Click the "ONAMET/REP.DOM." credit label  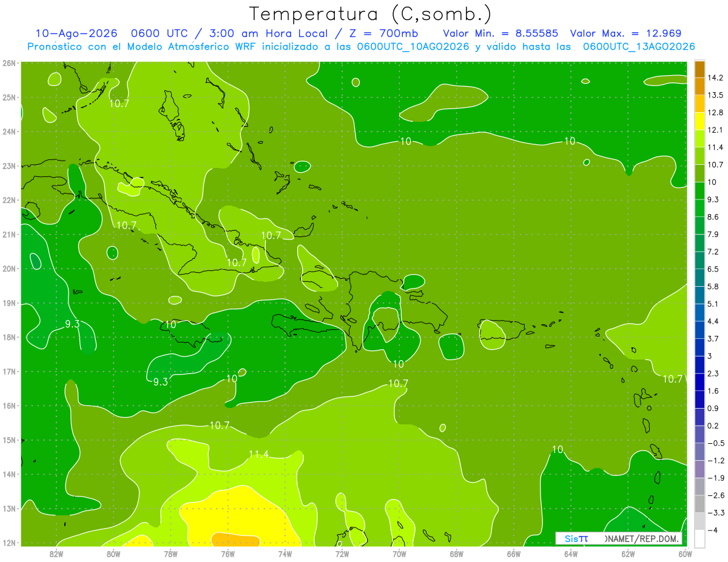tap(642, 538)
